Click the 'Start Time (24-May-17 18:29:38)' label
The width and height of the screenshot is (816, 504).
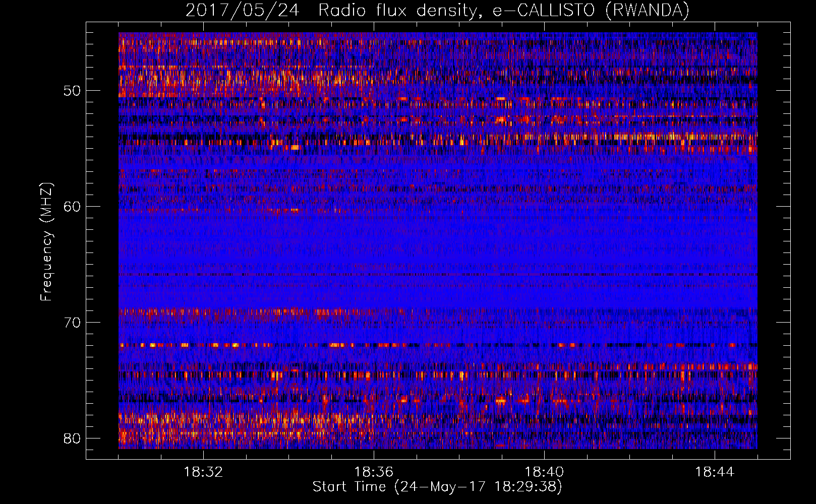pos(437,487)
